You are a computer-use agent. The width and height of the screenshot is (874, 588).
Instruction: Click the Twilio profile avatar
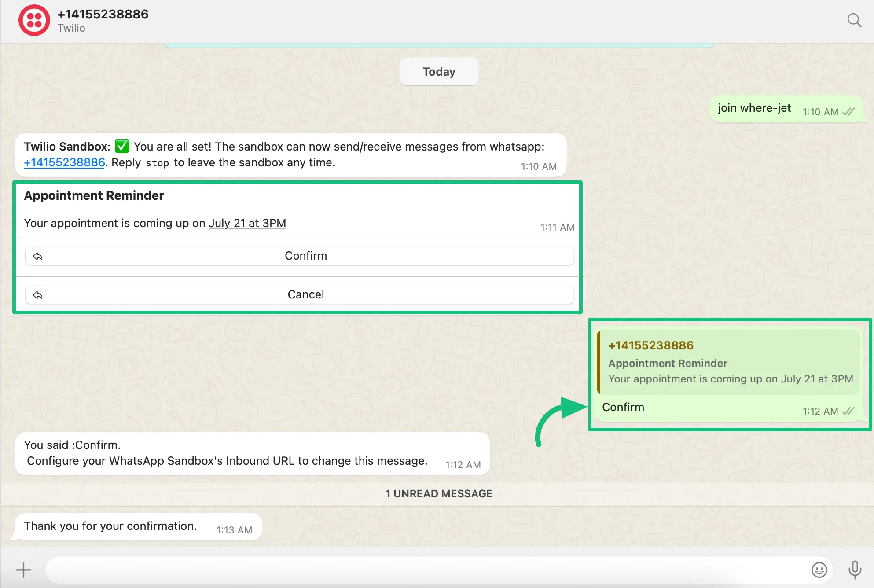coord(34,20)
